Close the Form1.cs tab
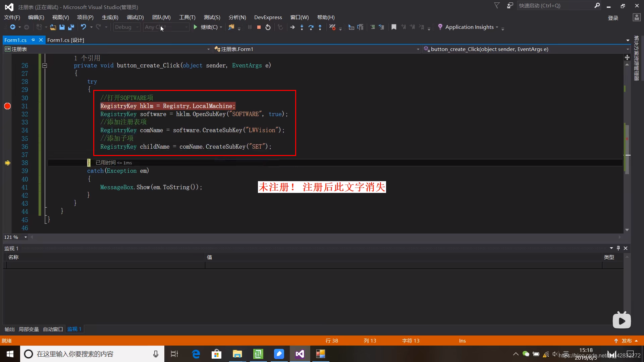Viewport: 644px width, 362px height. coord(41,40)
